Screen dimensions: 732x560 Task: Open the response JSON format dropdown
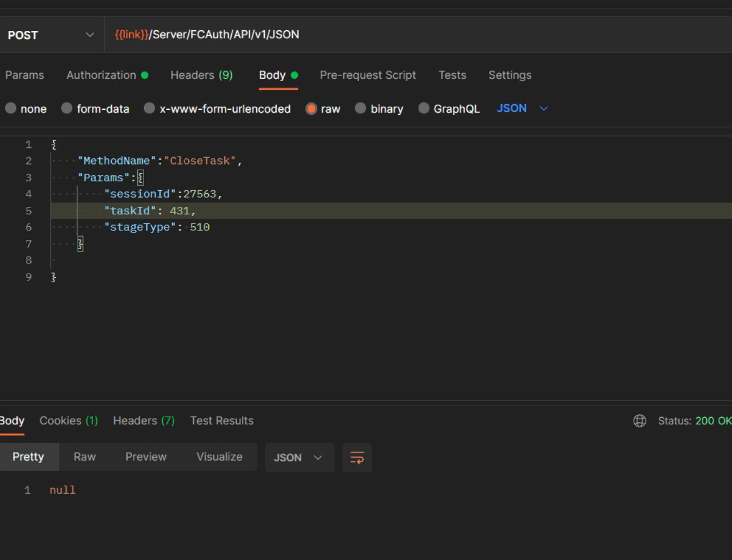300,457
